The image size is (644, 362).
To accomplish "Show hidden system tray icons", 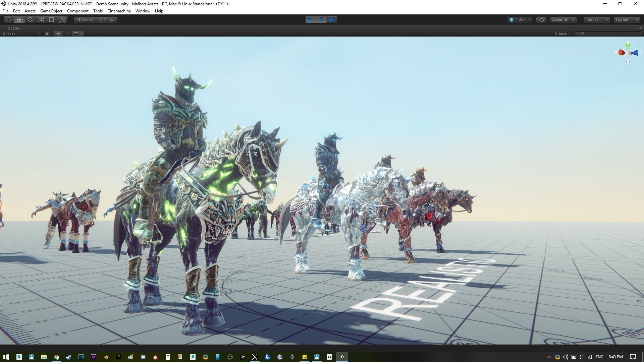I will (549, 357).
